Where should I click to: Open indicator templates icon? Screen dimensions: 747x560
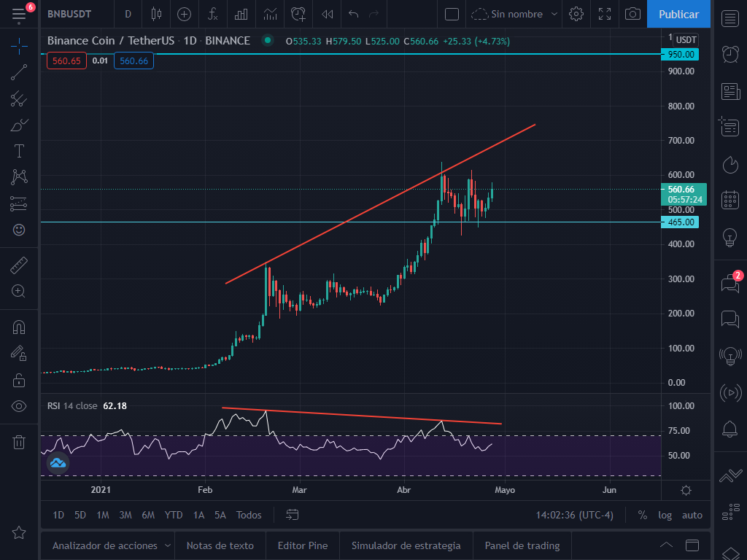pyautogui.click(x=270, y=15)
